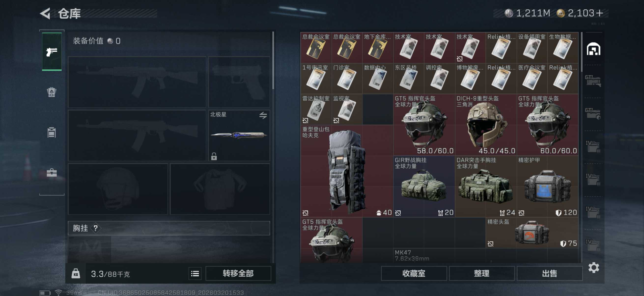Open the item list view icon
Viewport: 644px width, 296px height.
coord(195,273)
